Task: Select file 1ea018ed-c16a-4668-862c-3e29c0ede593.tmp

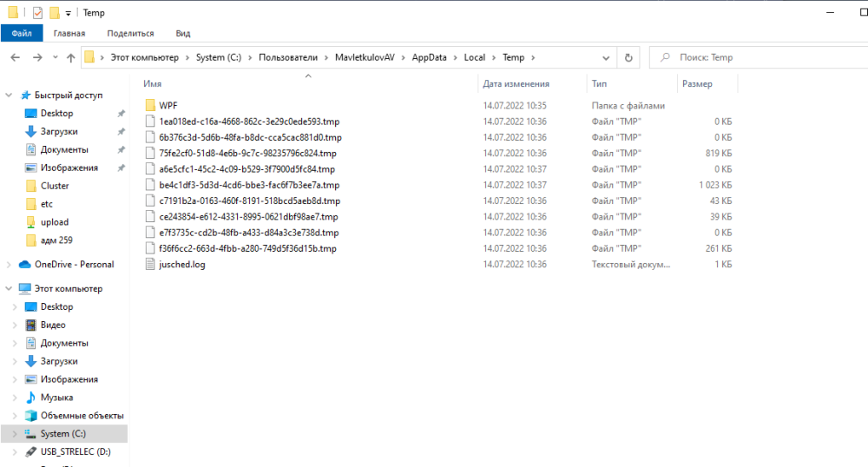Action: coord(249,122)
